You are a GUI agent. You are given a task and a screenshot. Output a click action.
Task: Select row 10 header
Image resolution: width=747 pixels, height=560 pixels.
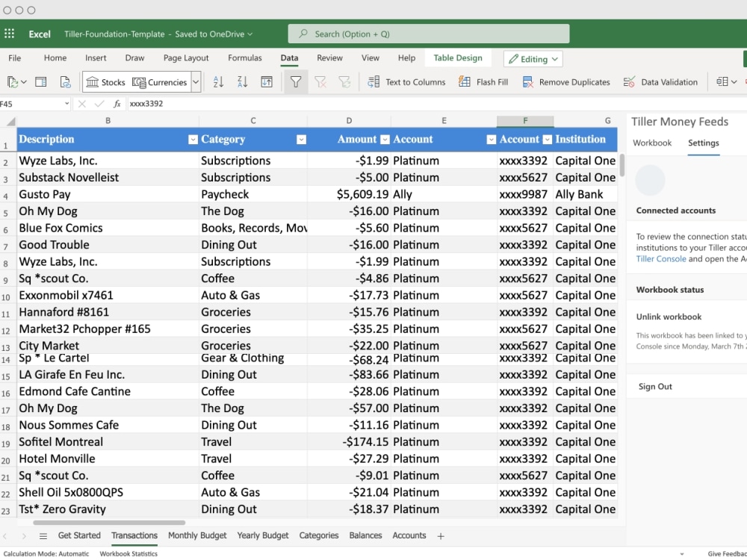coord(6,298)
